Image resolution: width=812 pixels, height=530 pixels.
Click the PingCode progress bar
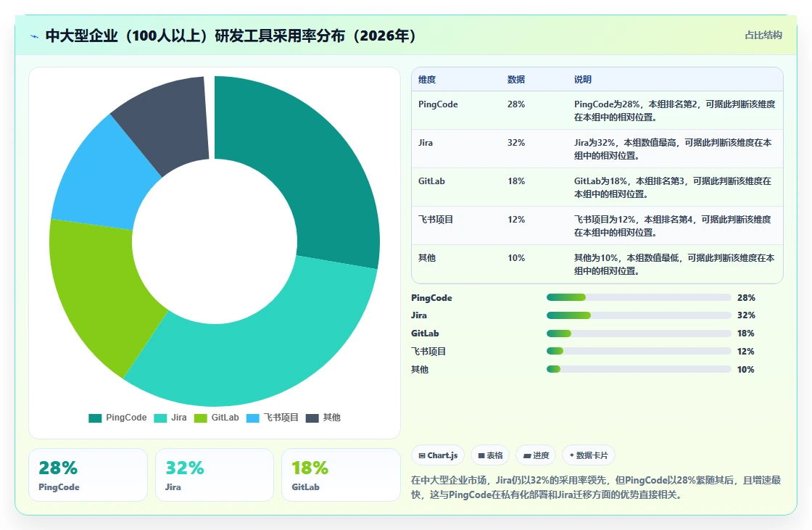click(639, 297)
